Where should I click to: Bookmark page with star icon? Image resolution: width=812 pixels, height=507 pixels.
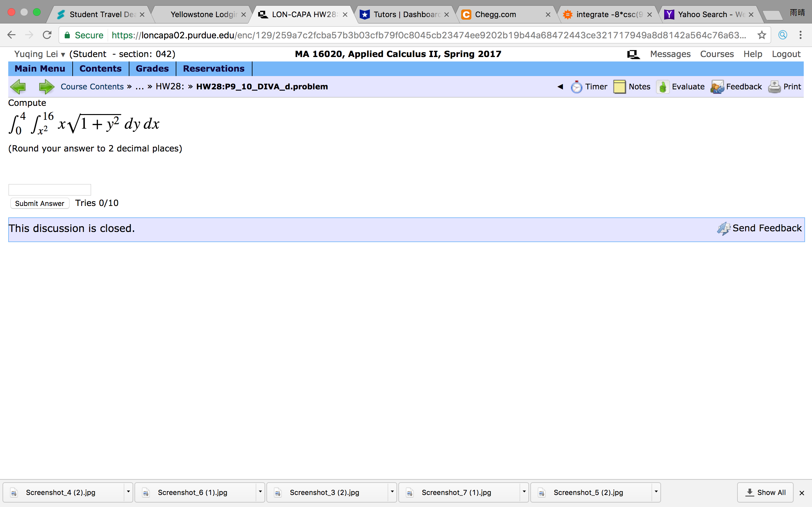[x=762, y=35]
